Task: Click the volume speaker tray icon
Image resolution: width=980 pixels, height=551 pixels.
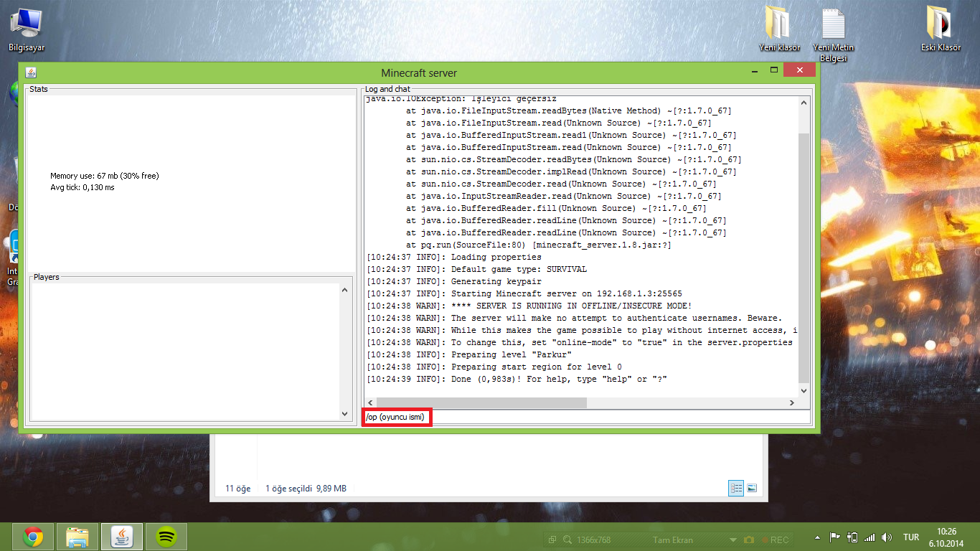Action: coord(887,537)
